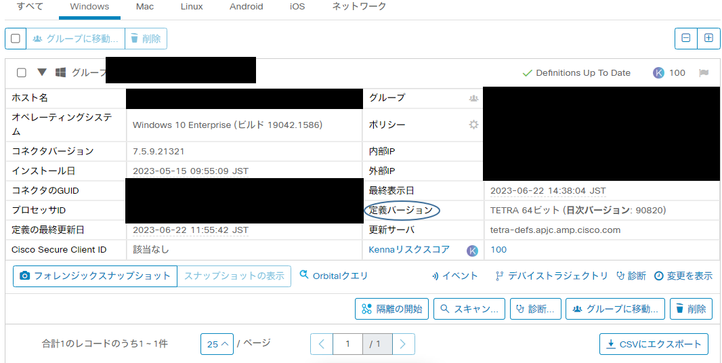Click the top 削除 button
Image resolution: width=722 pixels, height=363 pixels.
tap(146, 39)
